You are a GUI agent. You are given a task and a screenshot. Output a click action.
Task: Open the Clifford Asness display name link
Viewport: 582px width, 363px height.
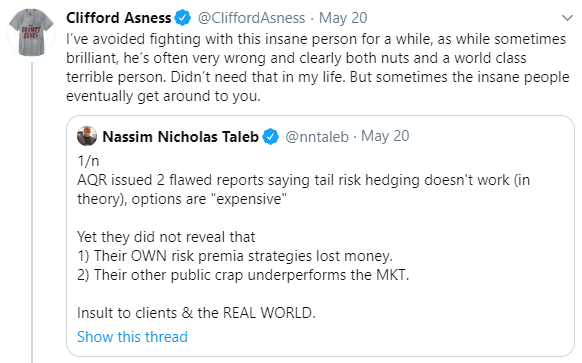tap(119, 18)
